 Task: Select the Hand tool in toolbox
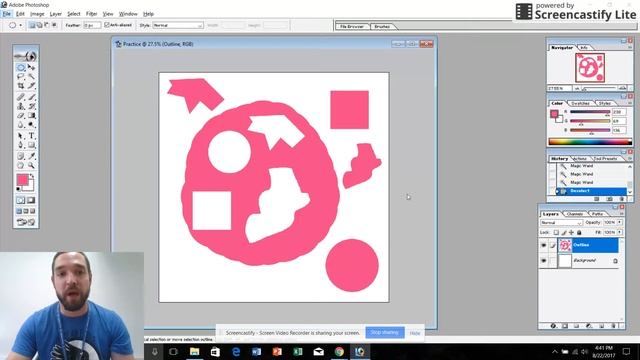[x=21, y=165]
